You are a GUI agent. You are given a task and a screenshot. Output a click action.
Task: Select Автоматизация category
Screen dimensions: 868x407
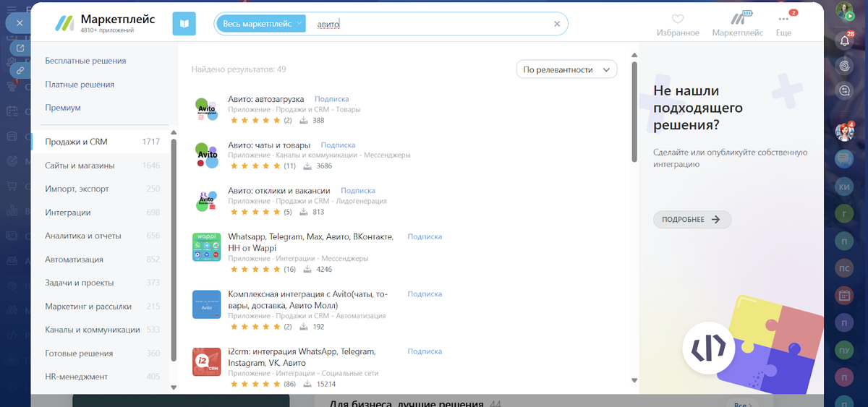point(101,260)
